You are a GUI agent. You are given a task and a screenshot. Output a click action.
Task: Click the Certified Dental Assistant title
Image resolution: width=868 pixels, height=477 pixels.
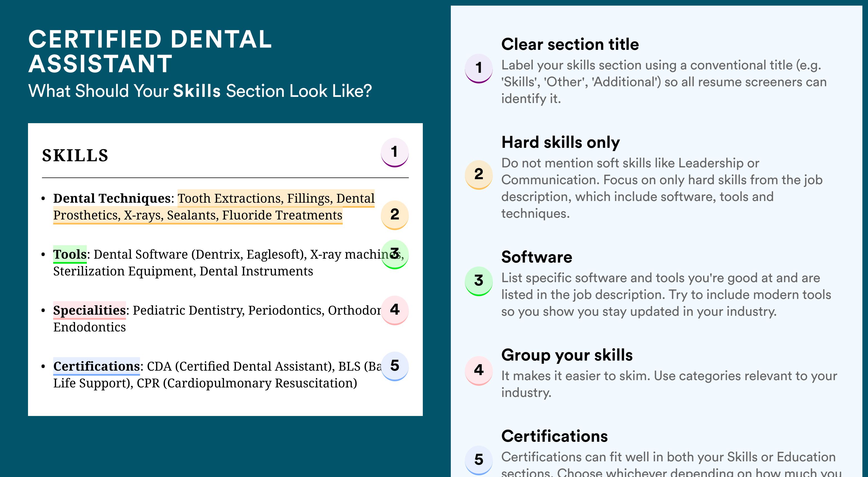coord(150,51)
